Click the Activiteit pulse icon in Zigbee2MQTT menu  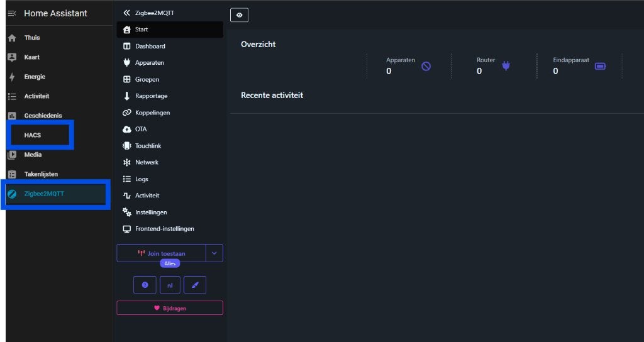click(127, 196)
